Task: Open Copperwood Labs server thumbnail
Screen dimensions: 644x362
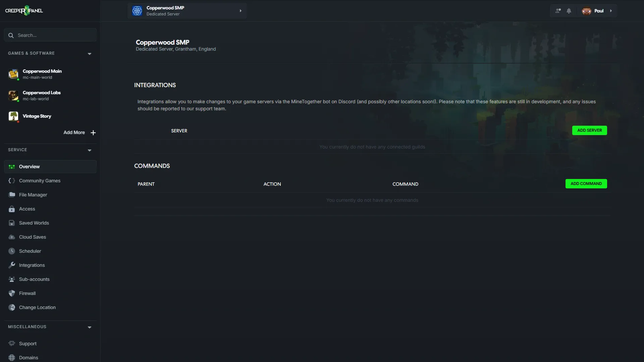Action: point(13,96)
